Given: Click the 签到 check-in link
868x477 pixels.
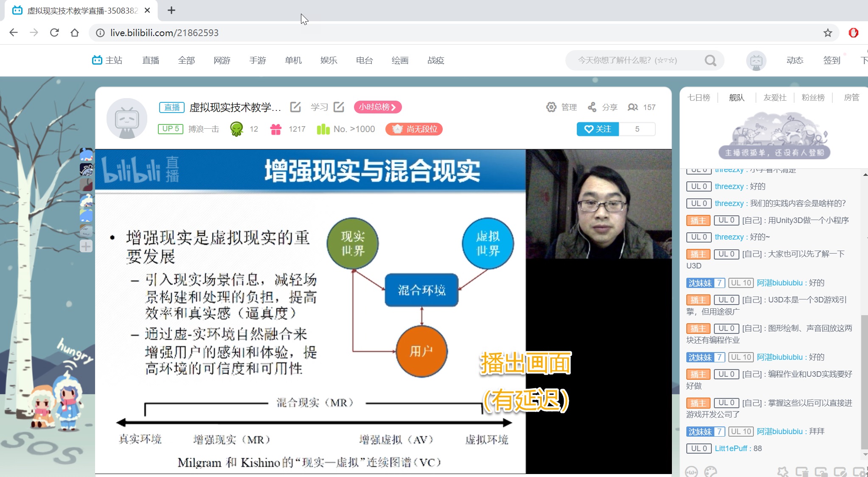Looking at the screenshot, I should coord(831,60).
